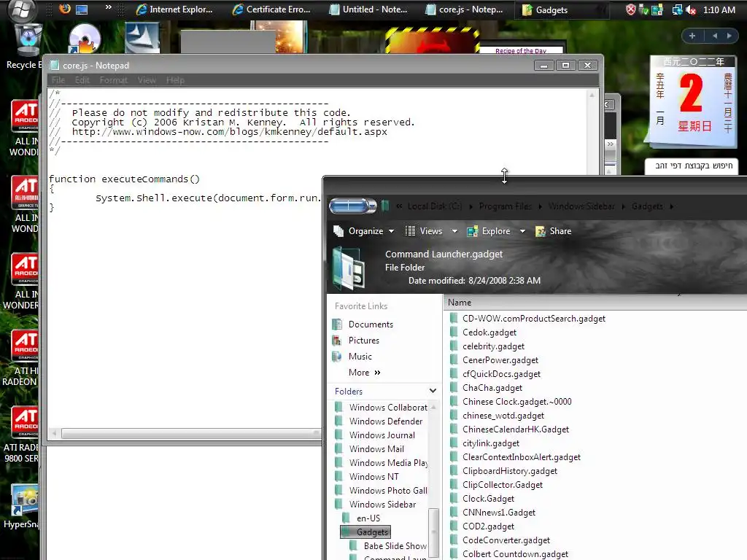This screenshot has width=747, height=560.
Task: Click the Recipe of the Day link
Action: click(521, 50)
